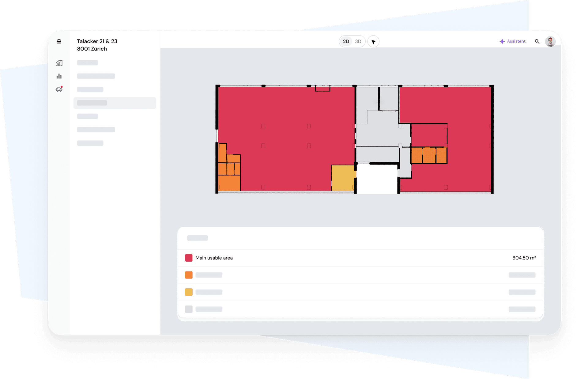Select the first sidebar menu placeholder
The height and width of the screenshot is (379, 588).
[x=88, y=63]
